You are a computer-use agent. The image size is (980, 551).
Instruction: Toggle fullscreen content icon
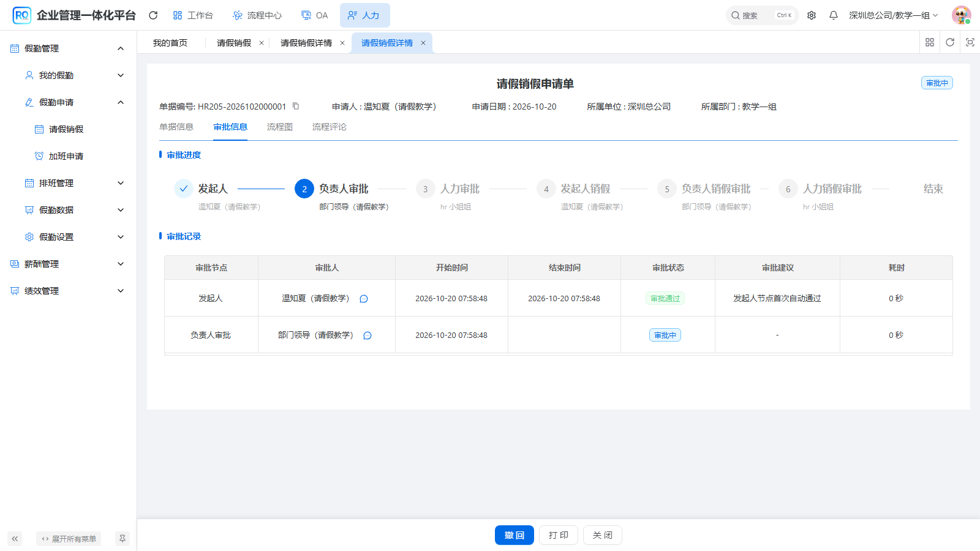point(970,42)
